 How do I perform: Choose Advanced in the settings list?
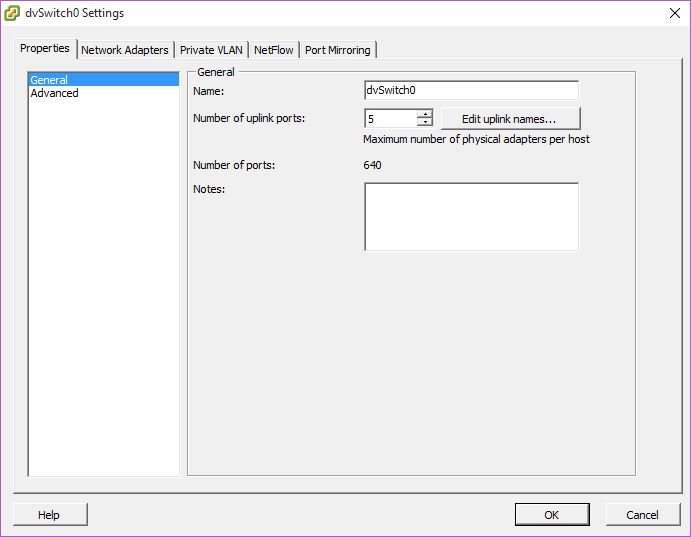pyautogui.click(x=54, y=93)
